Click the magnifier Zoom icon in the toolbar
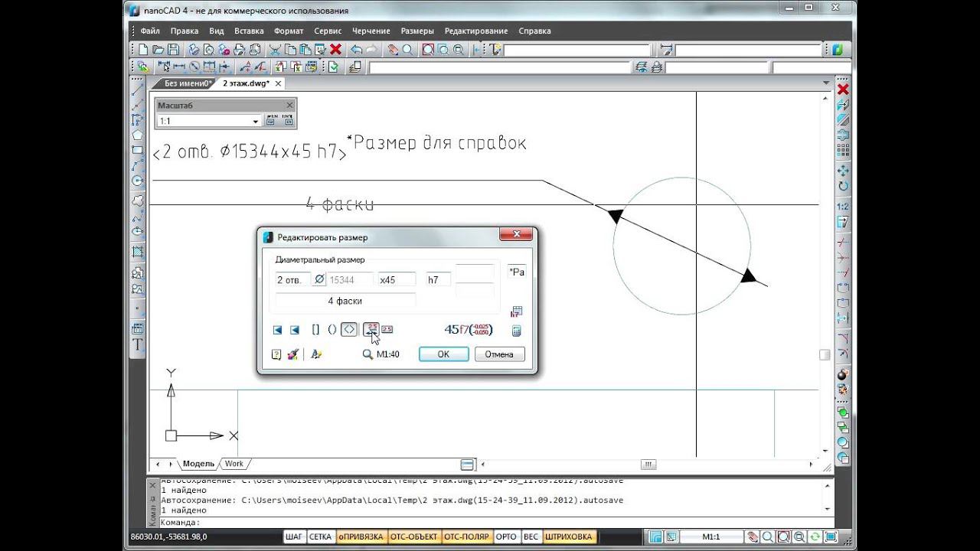This screenshot has width=980, height=551. [x=407, y=50]
